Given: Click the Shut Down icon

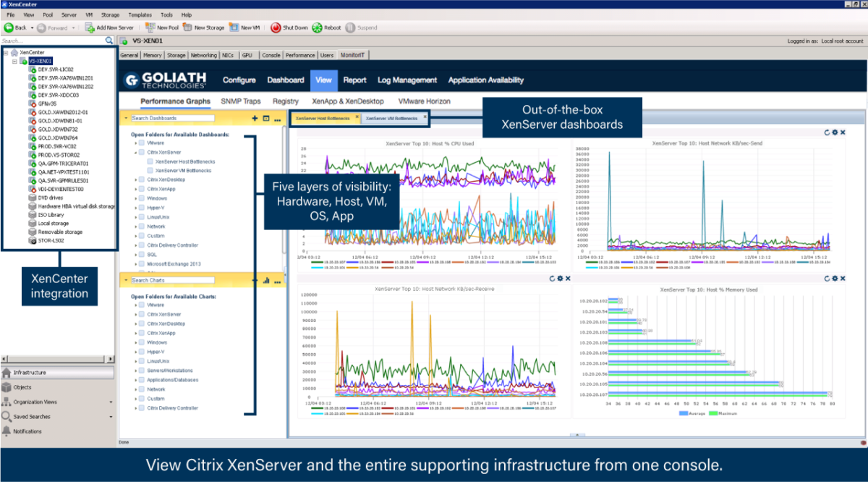Looking at the screenshot, I should [275, 28].
